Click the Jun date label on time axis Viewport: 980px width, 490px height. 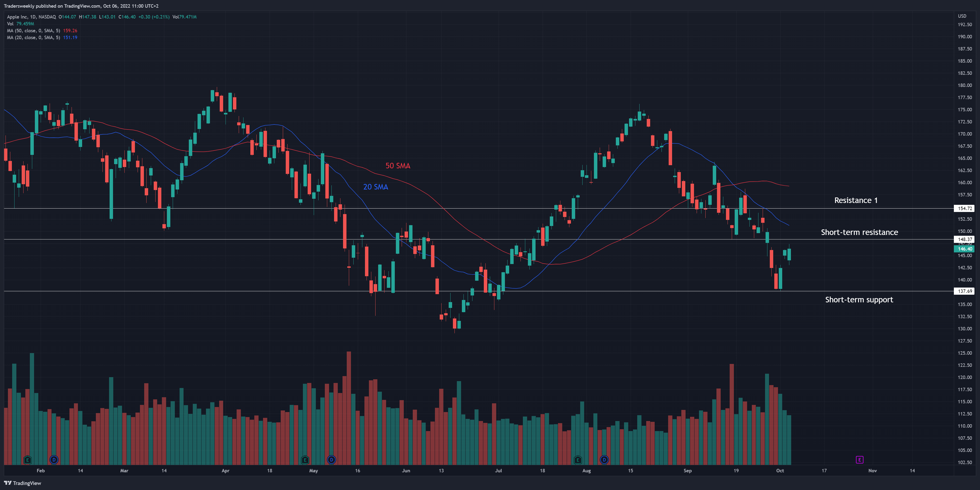(406, 471)
